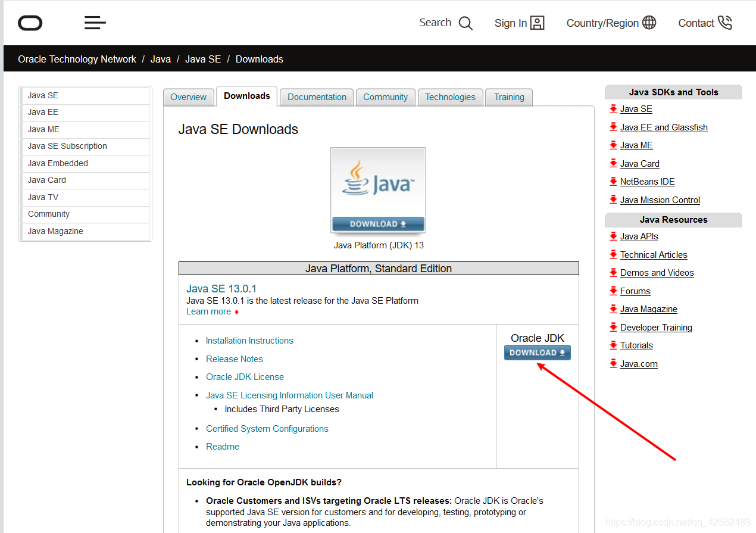Click red arrow beside Java APIs
Viewport: 756px width, 533px height.
pyautogui.click(x=613, y=236)
